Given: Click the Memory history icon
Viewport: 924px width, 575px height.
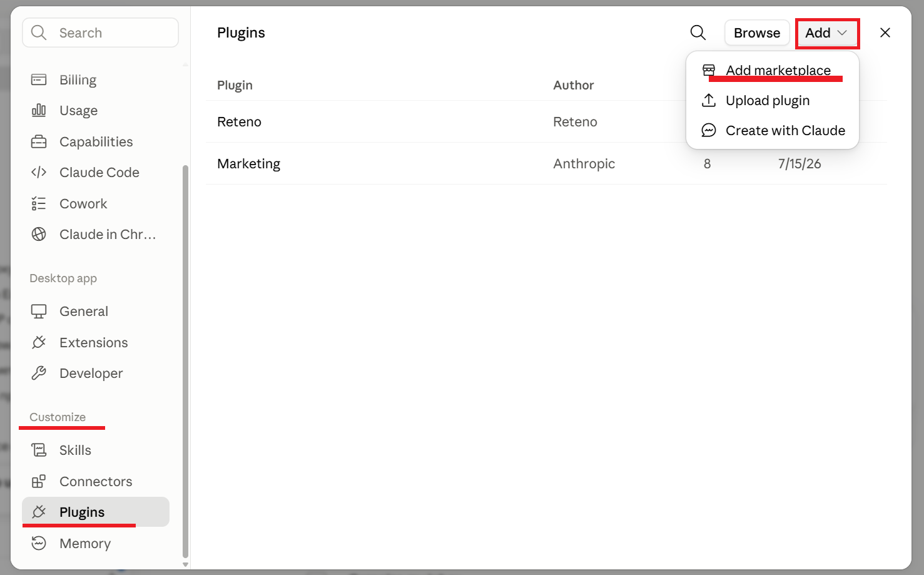Looking at the screenshot, I should (39, 543).
